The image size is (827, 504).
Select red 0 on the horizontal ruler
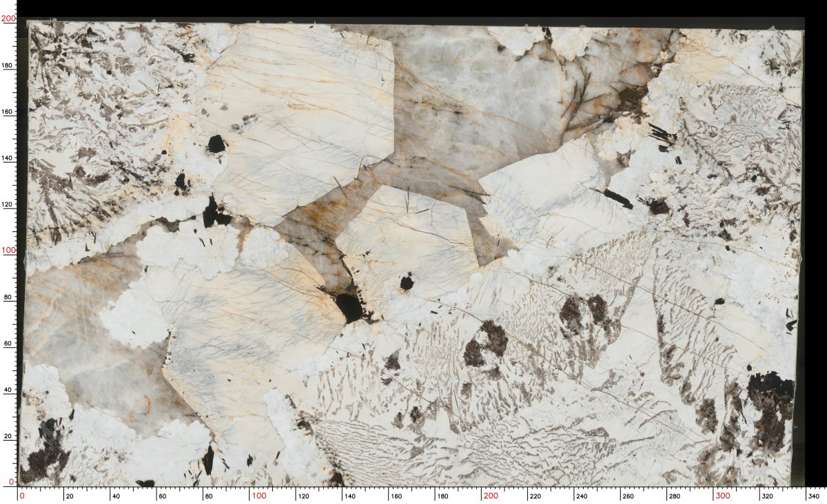(22, 496)
